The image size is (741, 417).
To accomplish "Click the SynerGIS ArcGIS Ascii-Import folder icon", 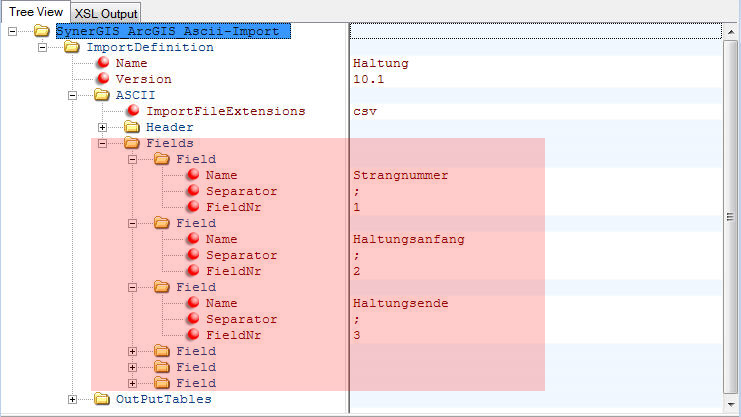I will click(42, 31).
